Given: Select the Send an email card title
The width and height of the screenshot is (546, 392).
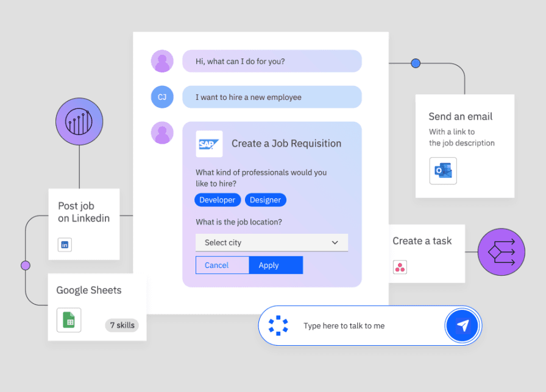Looking at the screenshot, I should [x=460, y=116].
